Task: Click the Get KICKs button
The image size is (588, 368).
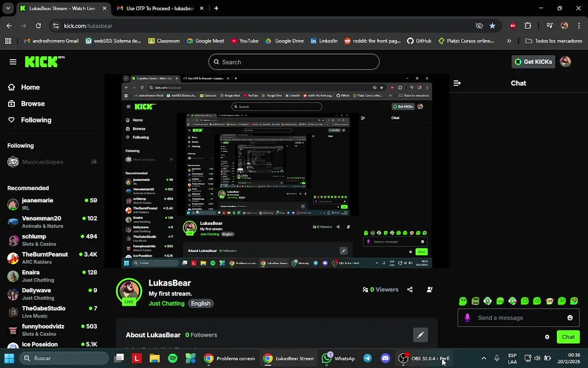Action: pos(533,61)
